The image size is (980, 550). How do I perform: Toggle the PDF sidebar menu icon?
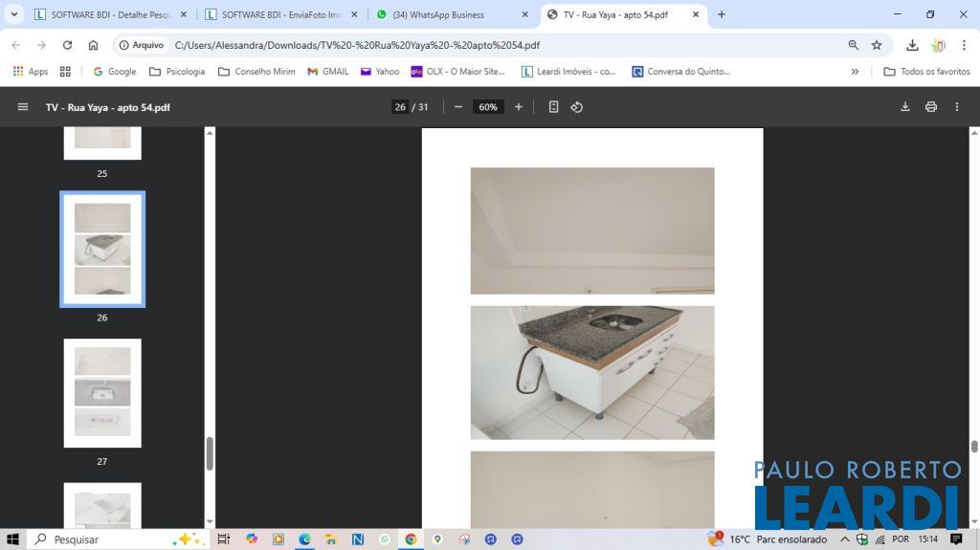[23, 107]
